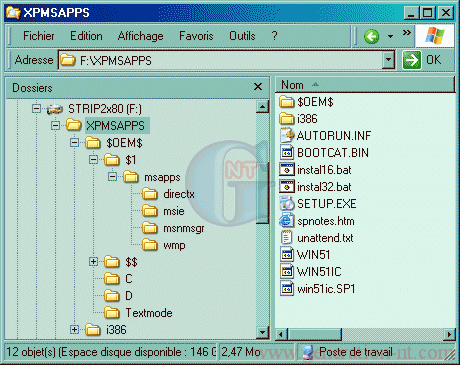Click Poste de travail status zone

[375, 352]
